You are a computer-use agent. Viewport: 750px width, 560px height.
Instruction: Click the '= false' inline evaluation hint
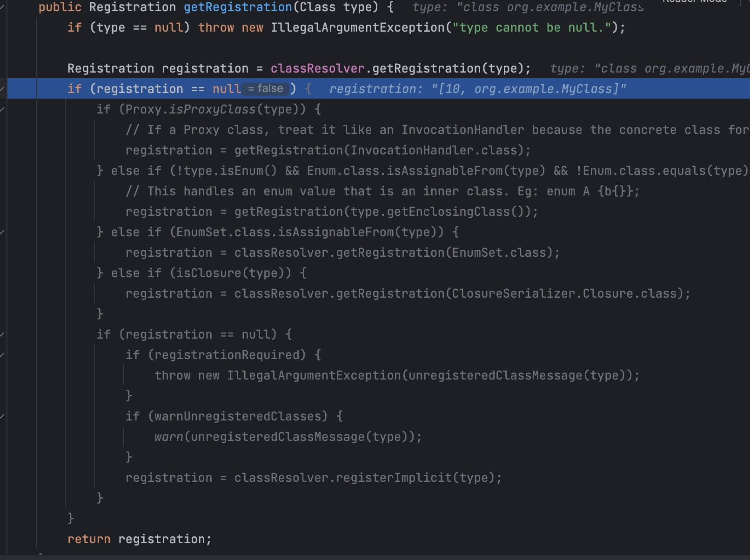pos(265,89)
